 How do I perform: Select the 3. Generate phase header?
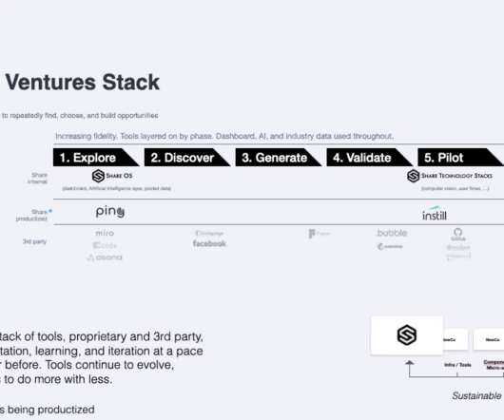[279, 158]
